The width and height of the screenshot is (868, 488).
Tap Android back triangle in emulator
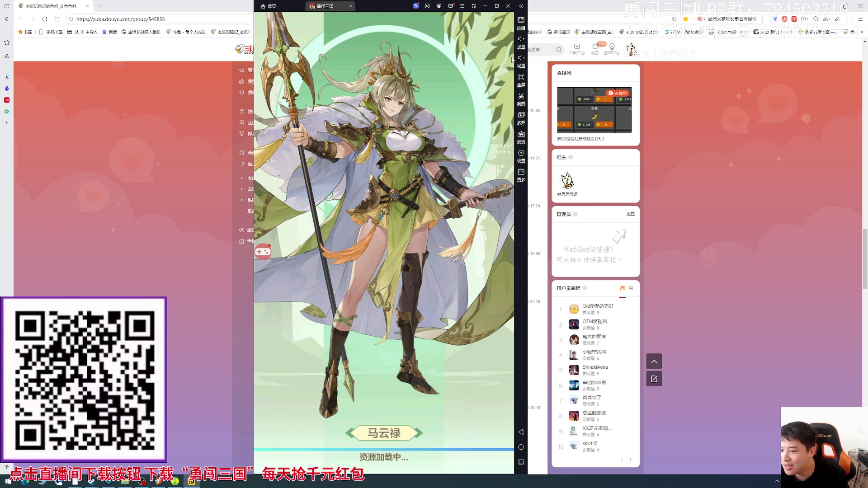pos(521,432)
